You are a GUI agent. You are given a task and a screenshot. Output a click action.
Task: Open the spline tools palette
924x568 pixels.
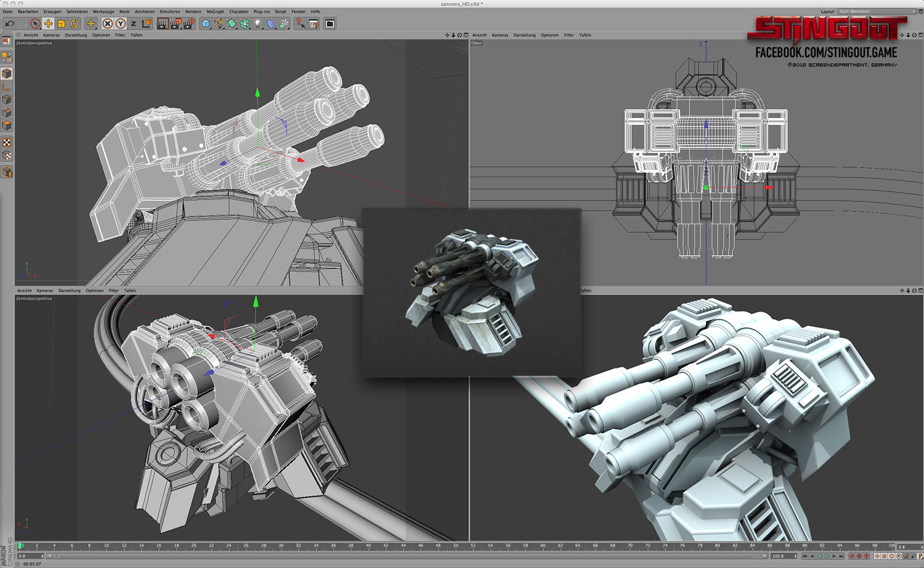click(219, 23)
